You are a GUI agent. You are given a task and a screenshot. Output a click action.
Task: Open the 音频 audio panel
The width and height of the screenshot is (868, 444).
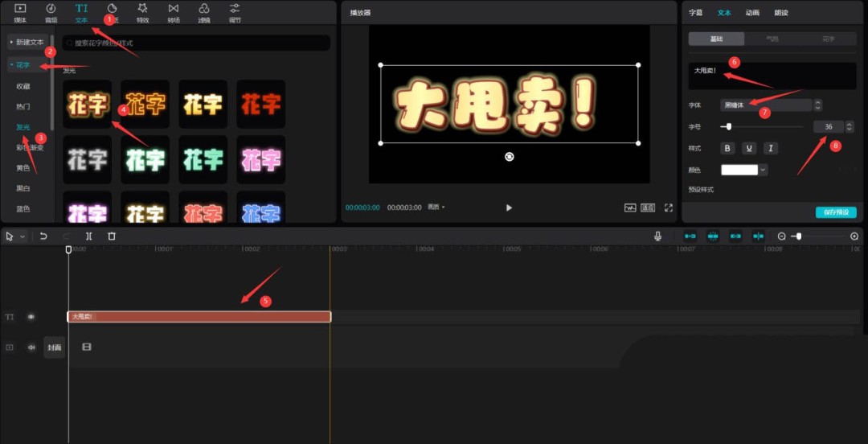[x=51, y=13]
